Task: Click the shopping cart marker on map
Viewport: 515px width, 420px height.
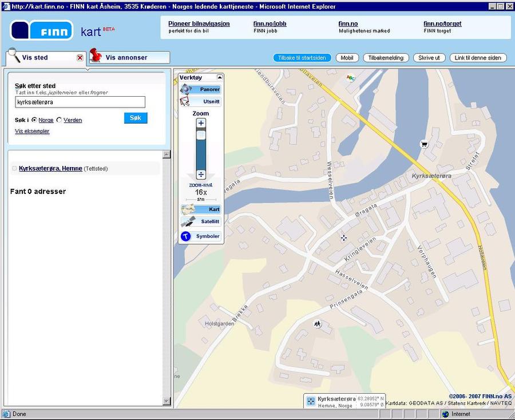Action: point(424,144)
